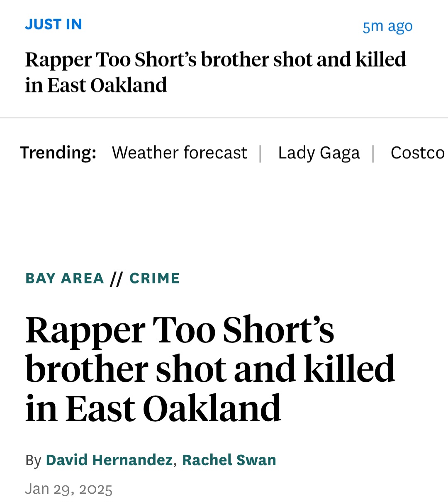Image resolution: width=448 pixels, height=502 pixels.
Task: Click the large main article headline
Action: coord(210,369)
